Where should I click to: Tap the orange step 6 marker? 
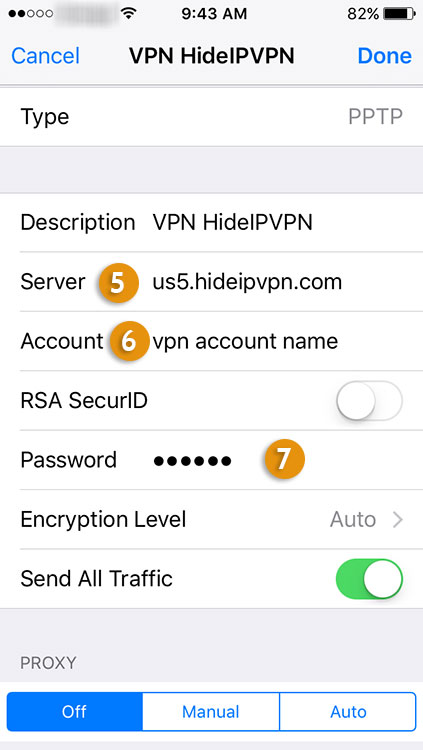coord(130,342)
